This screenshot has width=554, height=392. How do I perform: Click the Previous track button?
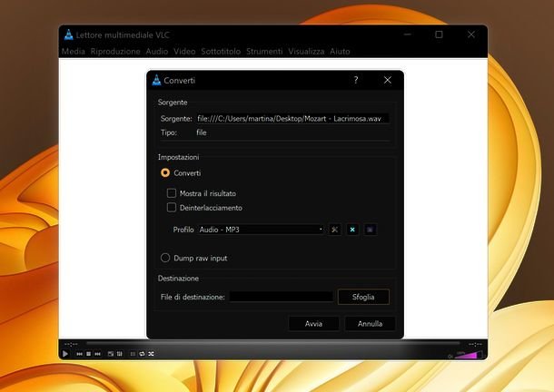point(80,354)
